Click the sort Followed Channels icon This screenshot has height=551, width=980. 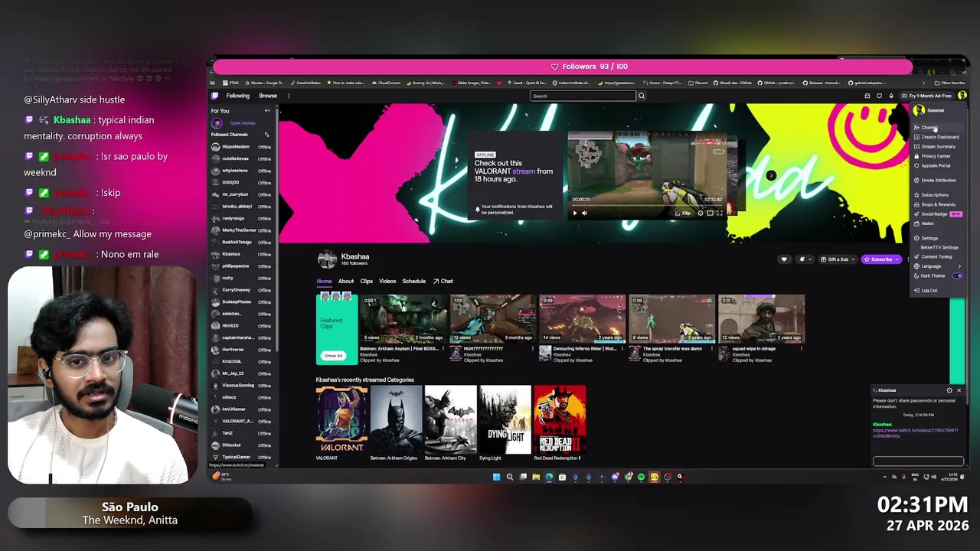266,135
